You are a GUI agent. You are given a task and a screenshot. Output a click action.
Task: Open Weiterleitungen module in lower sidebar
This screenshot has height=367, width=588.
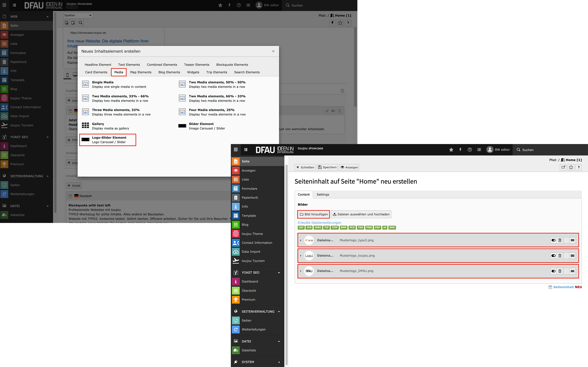[253, 329]
